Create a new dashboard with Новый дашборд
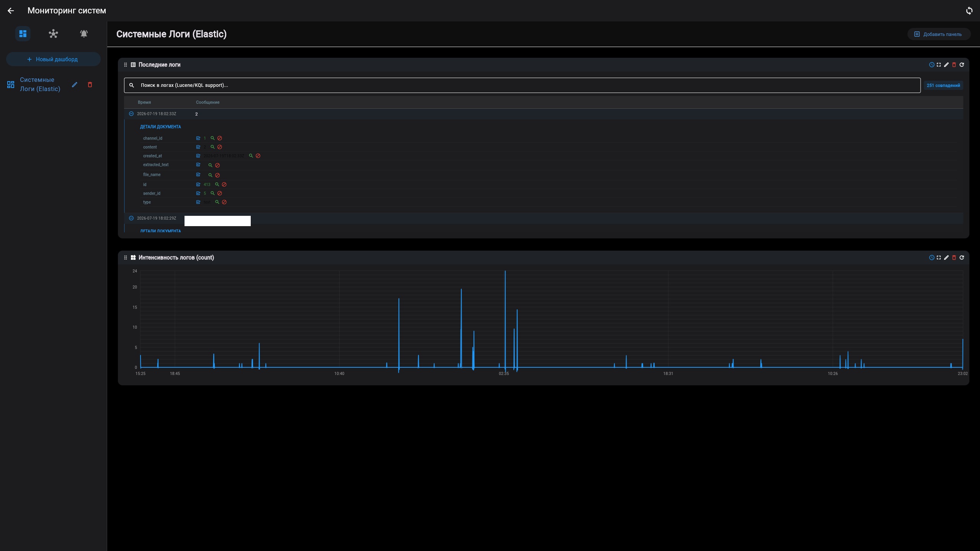 point(53,59)
